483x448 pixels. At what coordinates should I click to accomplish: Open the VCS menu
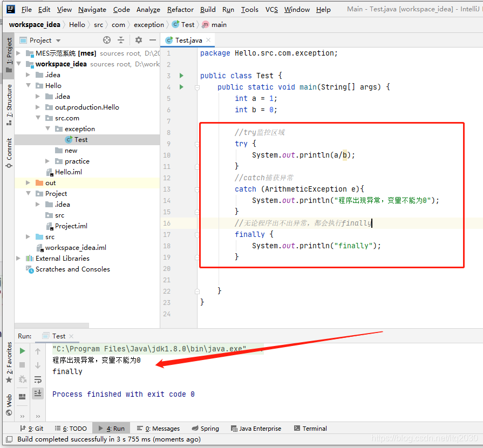(x=271, y=10)
